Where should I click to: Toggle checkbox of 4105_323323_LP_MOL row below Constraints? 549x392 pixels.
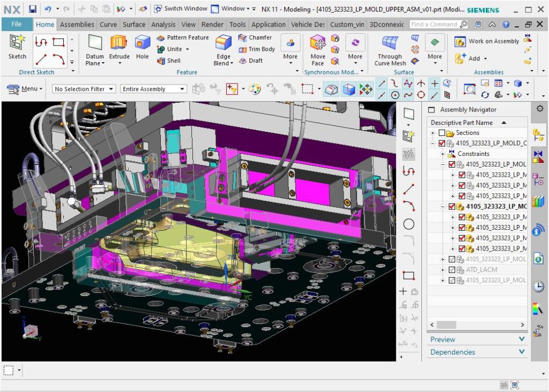tap(452, 164)
